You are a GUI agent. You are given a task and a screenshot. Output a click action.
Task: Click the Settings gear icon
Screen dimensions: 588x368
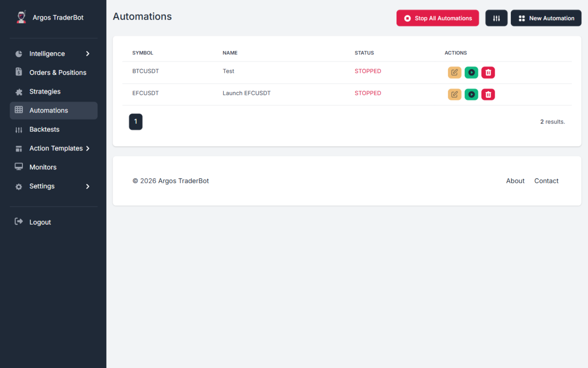click(19, 186)
